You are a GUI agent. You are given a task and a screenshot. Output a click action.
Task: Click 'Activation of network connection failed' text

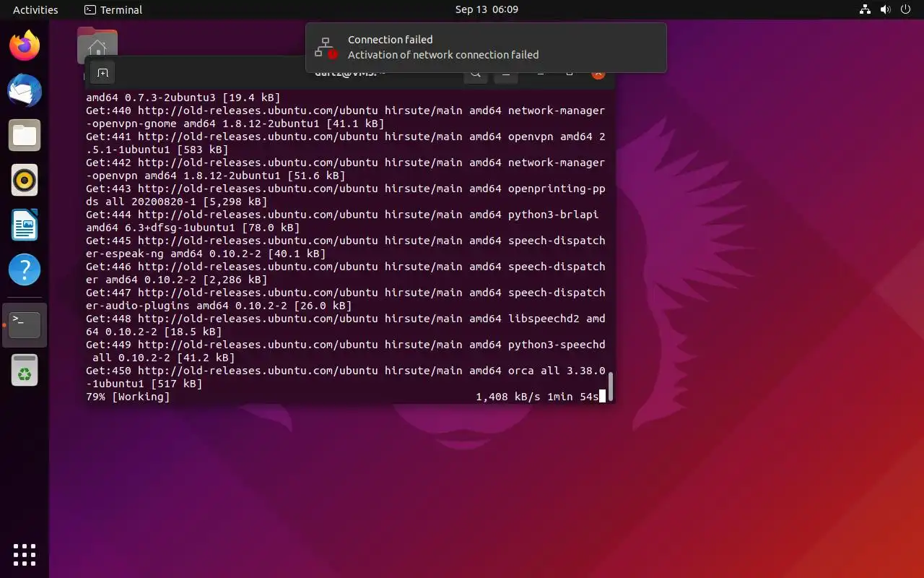(x=443, y=55)
